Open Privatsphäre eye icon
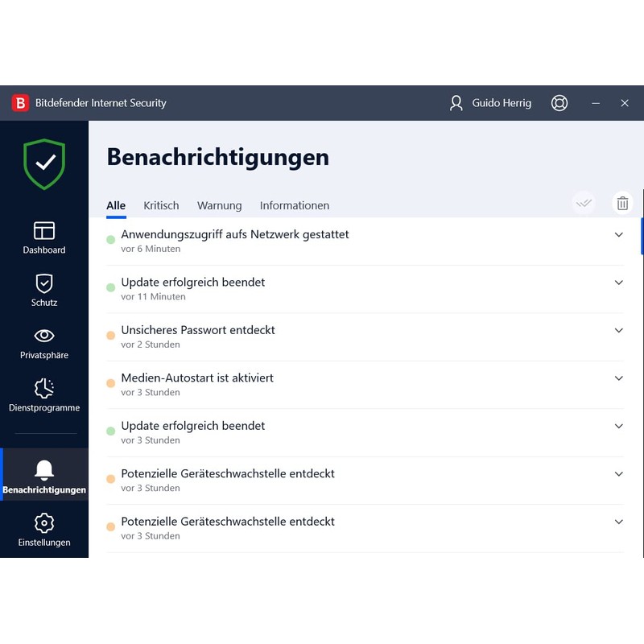The image size is (644, 644). 44,336
